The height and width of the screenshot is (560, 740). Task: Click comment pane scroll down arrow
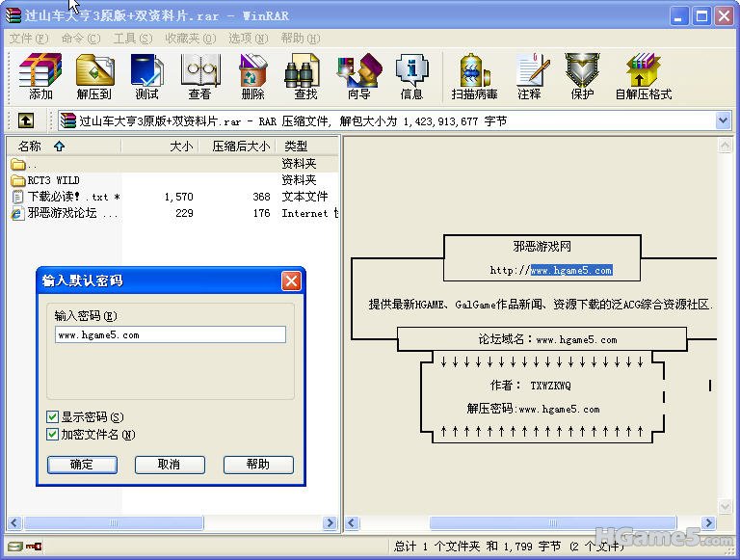point(725,507)
